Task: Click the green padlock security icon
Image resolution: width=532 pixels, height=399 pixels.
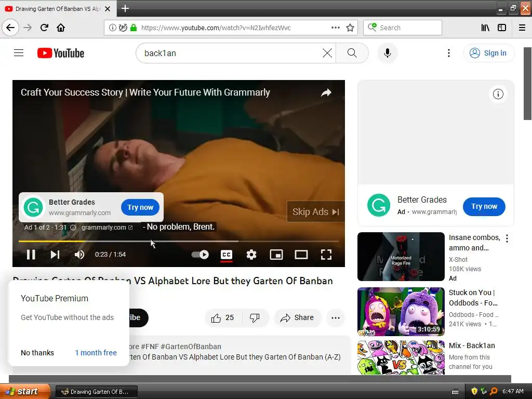Action: [134, 28]
